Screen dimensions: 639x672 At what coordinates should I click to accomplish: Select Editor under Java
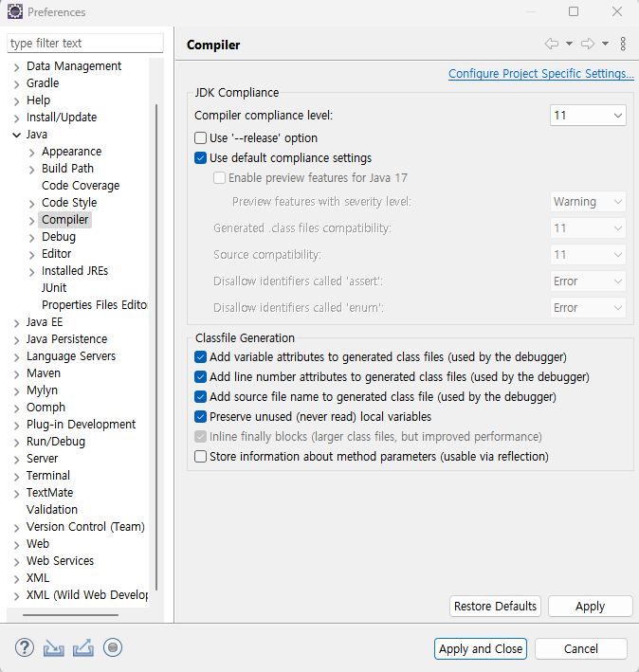pyautogui.click(x=56, y=254)
